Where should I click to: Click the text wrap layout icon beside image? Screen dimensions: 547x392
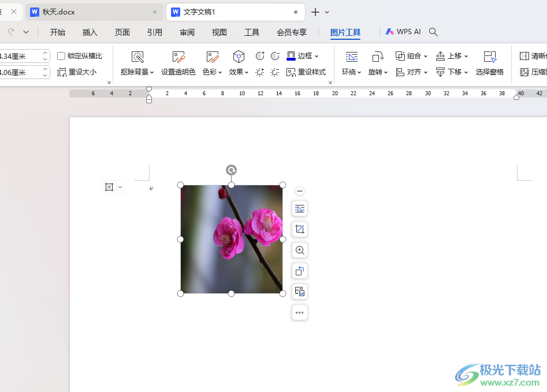click(x=300, y=208)
